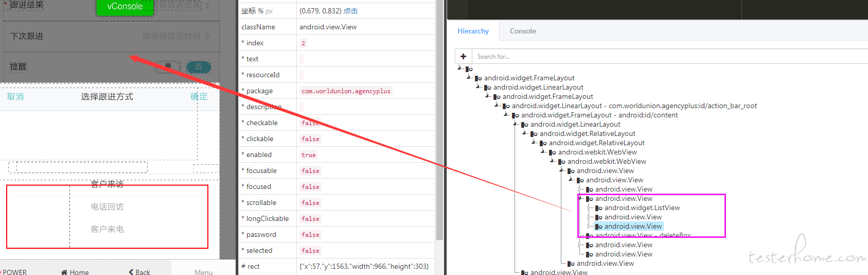
Task: Switch to the Console tab
Action: 523,31
